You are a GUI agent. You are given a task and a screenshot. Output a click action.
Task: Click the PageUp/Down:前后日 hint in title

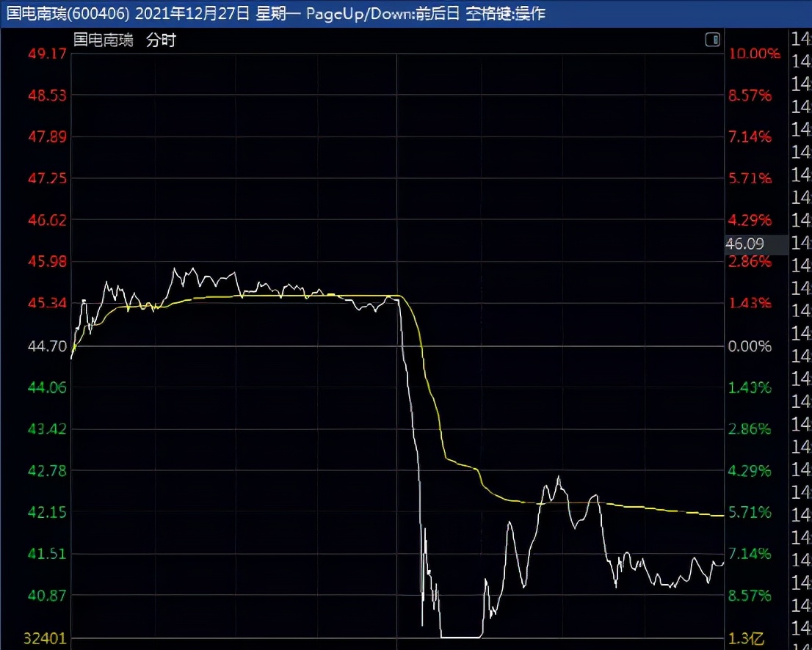click(383, 13)
